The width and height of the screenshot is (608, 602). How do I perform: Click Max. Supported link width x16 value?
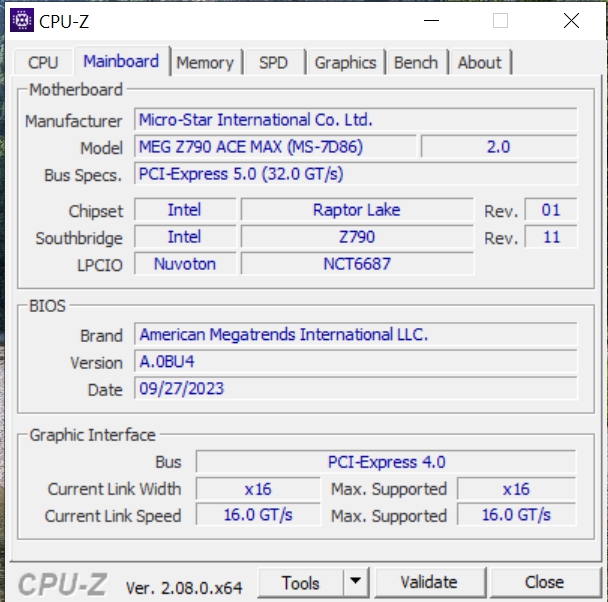pyautogui.click(x=516, y=489)
